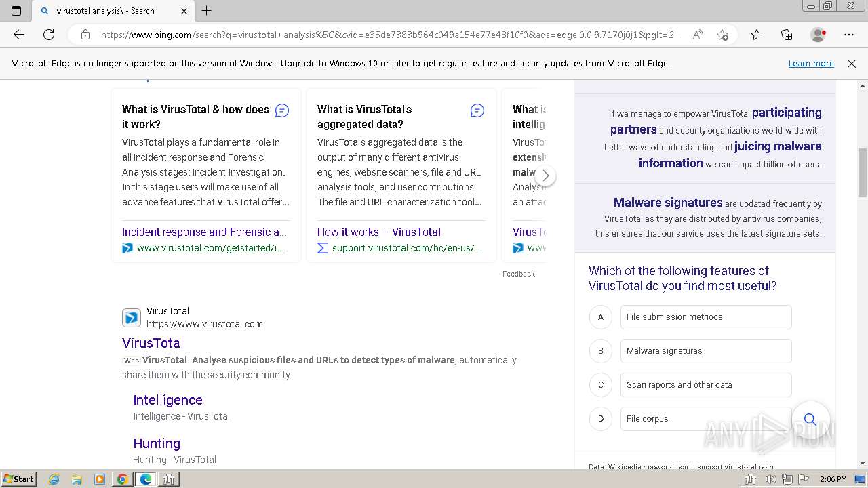Click VirusTotal favicon in search result
This screenshot has height=488, width=868.
[x=132, y=317]
